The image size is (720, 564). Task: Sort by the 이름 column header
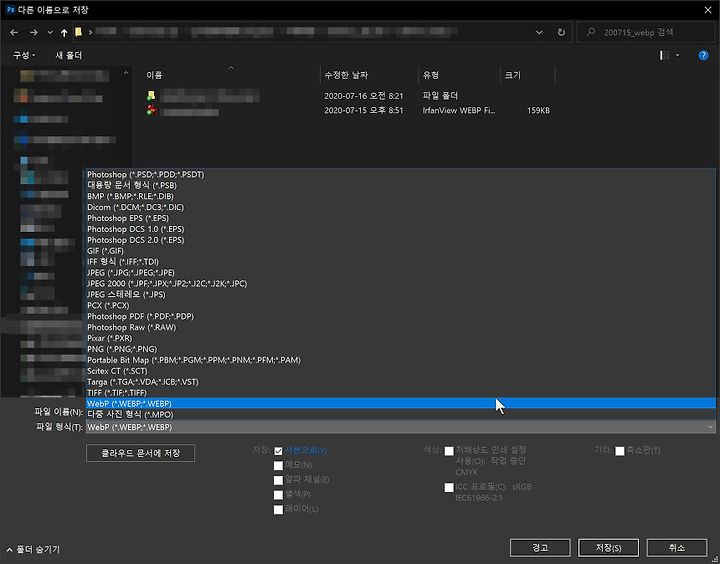154,75
